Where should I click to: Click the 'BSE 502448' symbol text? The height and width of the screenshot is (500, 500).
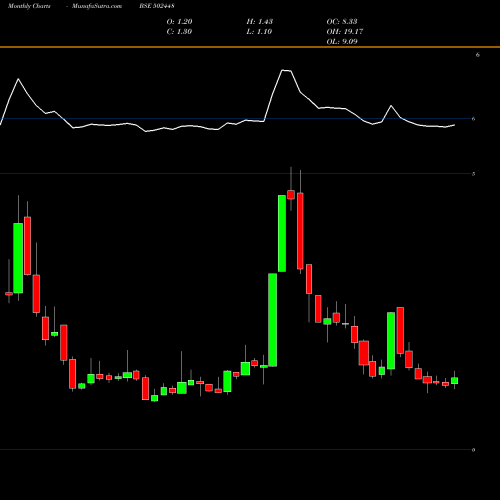coord(157,6)
